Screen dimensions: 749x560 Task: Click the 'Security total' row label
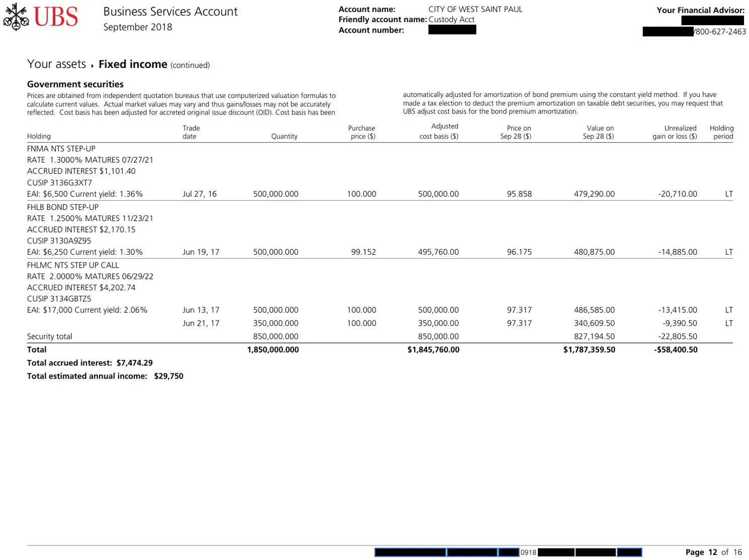point(50,337)
